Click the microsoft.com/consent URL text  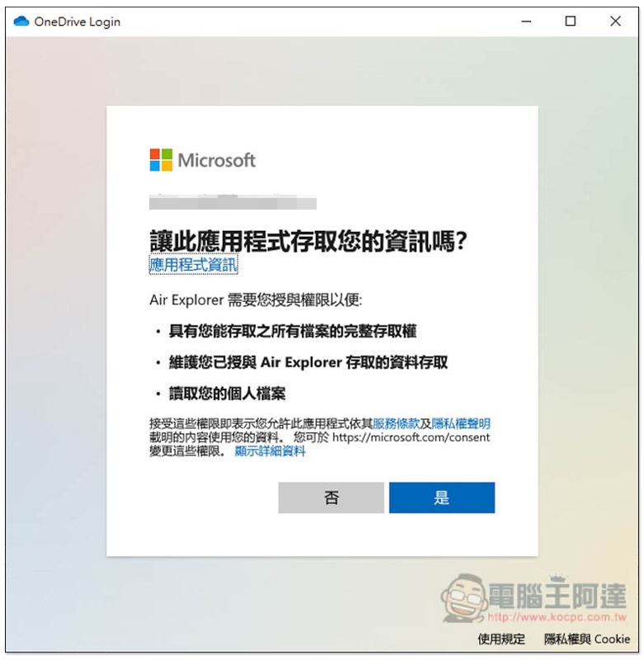(411, 437)
